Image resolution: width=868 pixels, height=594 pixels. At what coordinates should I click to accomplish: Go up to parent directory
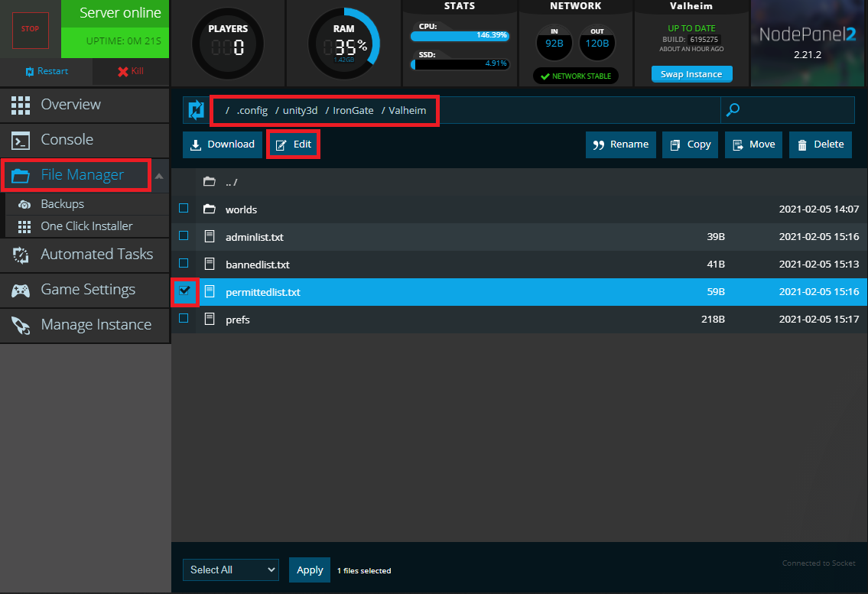coord(230,182)
